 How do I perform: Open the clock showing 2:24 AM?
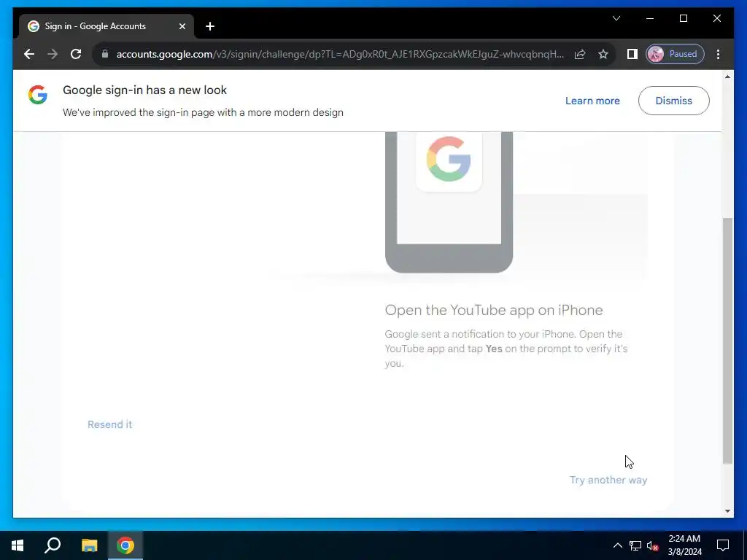coord(684,545)
